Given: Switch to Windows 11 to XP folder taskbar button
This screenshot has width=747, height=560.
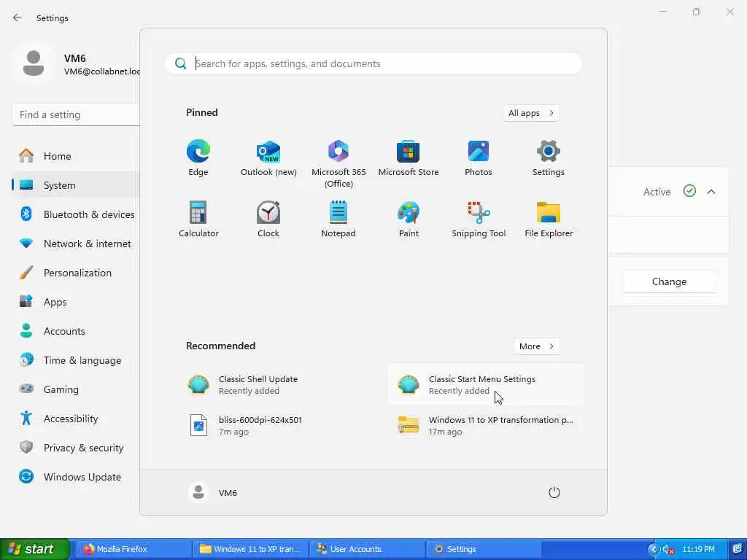Looking at the screenshot, I should pos(251,549).
